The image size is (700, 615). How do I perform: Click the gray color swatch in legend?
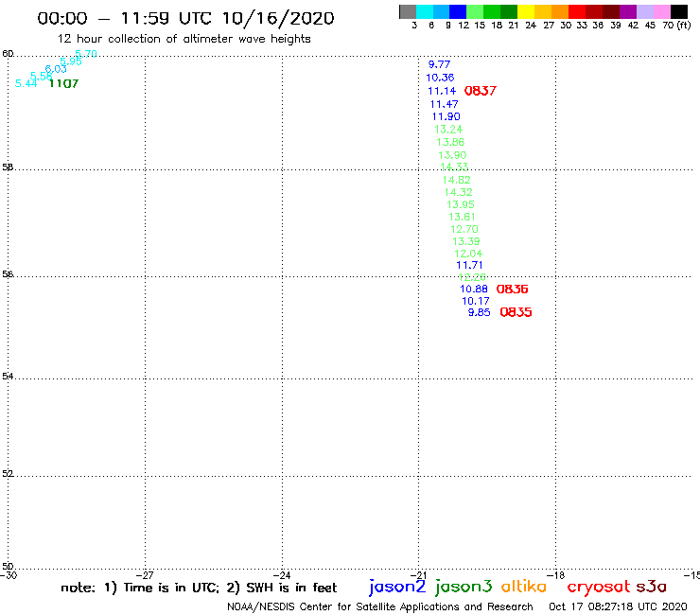tap(408, 11)
